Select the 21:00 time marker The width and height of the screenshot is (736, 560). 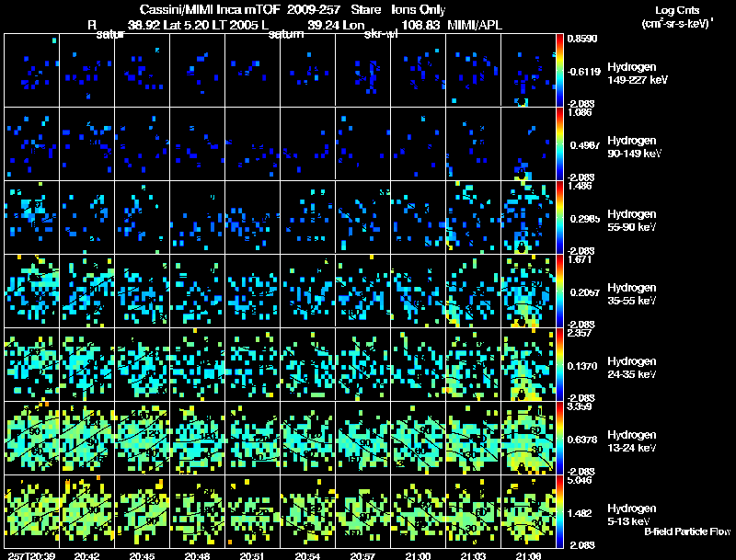coord(418,554)
